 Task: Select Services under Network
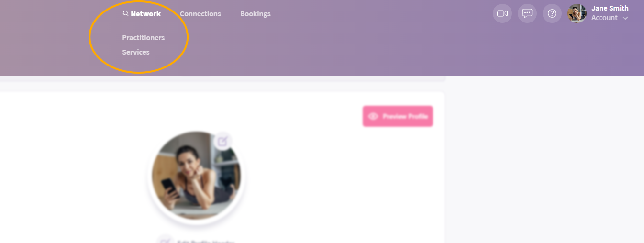[136, 52]
